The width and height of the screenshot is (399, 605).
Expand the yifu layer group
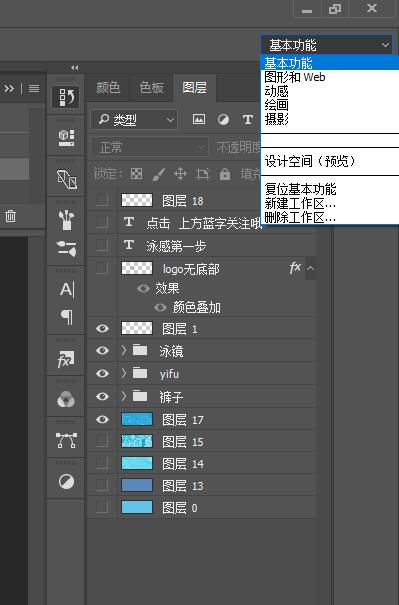pos(123,373)
